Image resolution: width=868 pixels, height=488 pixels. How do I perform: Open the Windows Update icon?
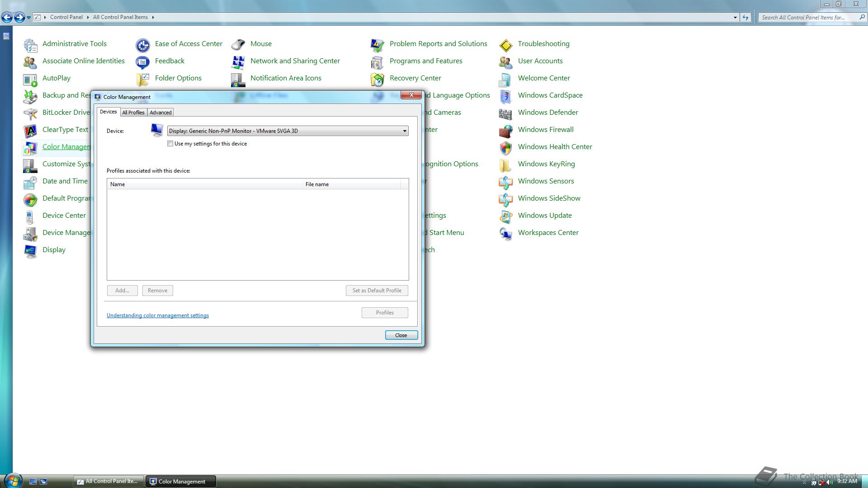coord(506,216)
